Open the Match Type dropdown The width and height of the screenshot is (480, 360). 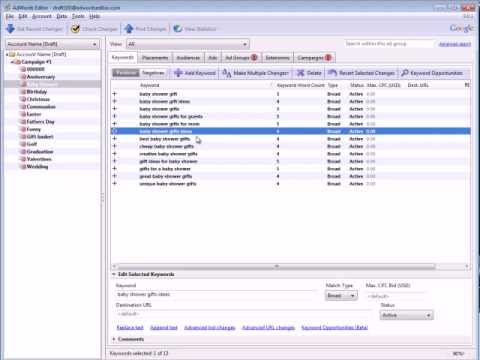(341, 295)
